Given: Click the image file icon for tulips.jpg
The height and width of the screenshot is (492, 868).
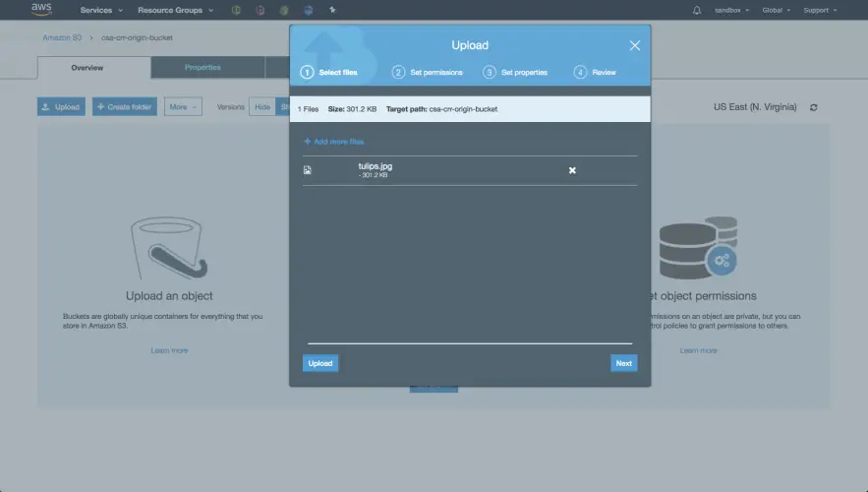Looking at the screenshot, I should [308, 170].
